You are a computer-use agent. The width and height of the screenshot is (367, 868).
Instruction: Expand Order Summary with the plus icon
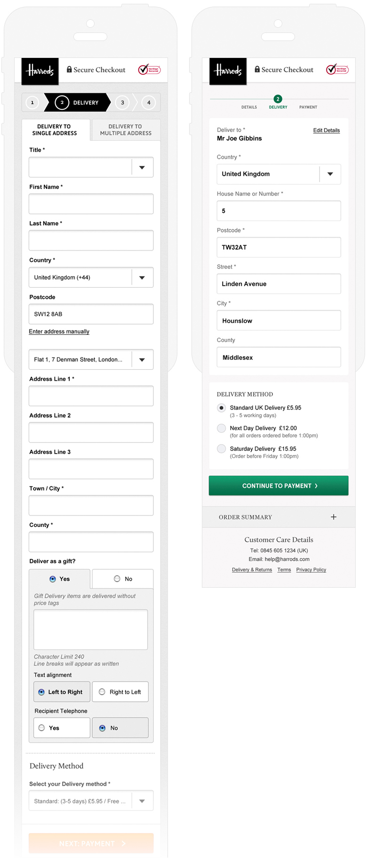(x=334, y=517)
